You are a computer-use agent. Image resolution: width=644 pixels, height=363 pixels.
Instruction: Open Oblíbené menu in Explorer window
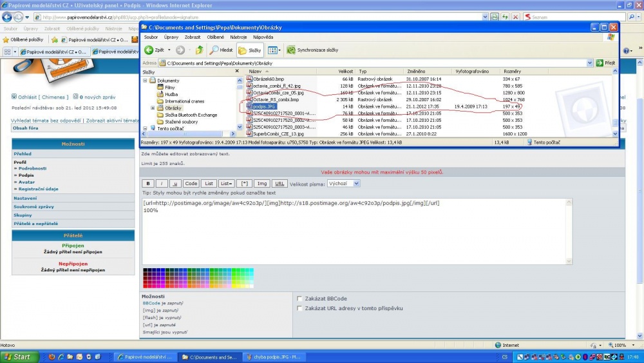[215, 37]
